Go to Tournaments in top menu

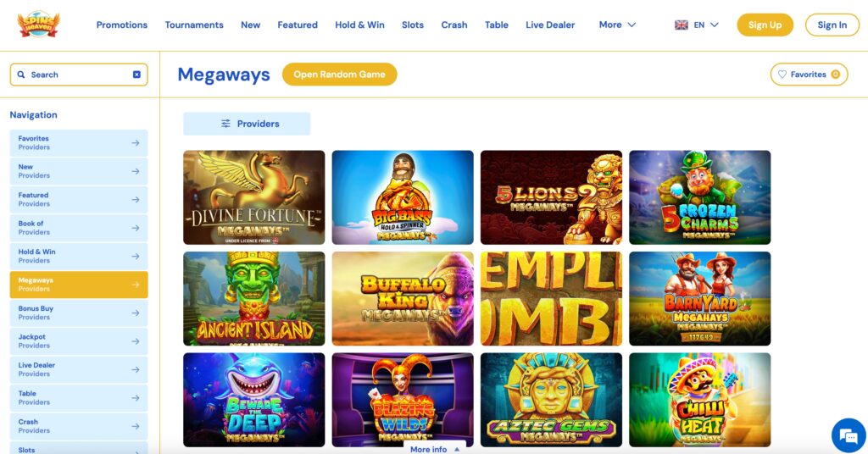[x=194, y=25]
